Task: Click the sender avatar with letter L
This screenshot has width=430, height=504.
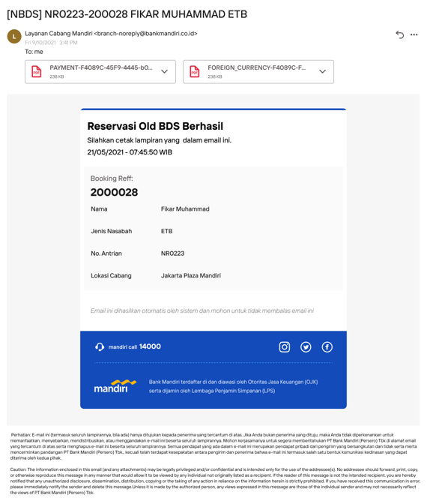Action: coord(14,36)
